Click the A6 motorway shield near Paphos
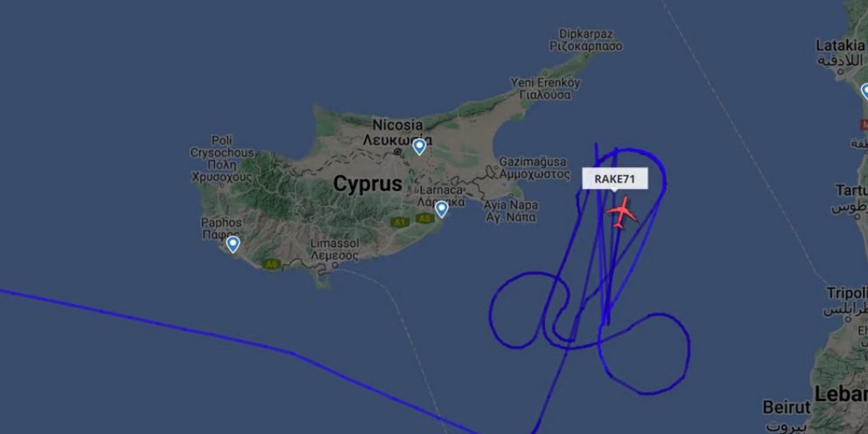 [271, 264]
